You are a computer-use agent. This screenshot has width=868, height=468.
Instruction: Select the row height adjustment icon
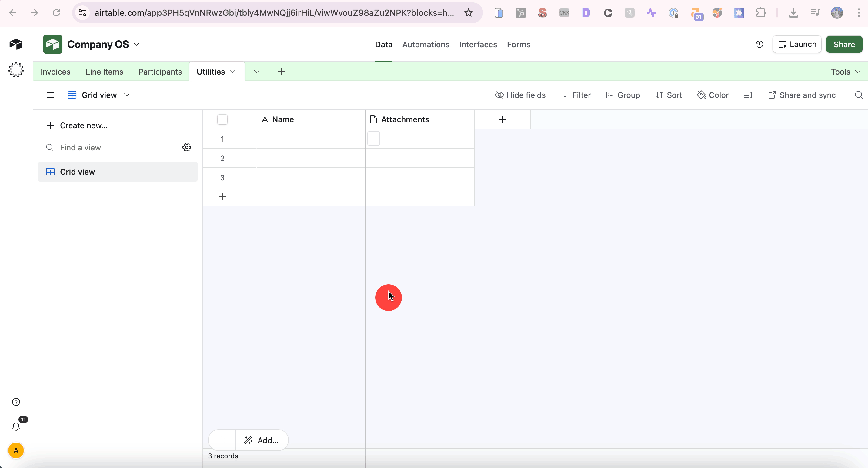coord(748,95)
